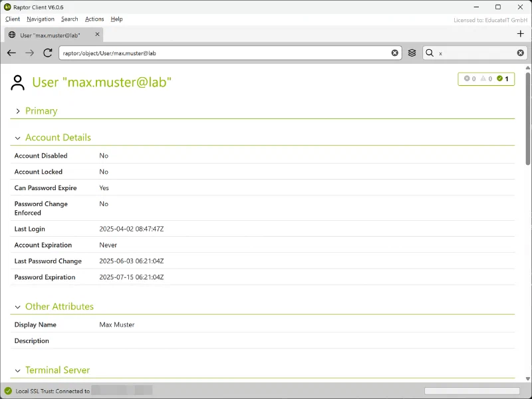Collapse the Account Details section
532x399 pixels.
click(x=18, y=138)
